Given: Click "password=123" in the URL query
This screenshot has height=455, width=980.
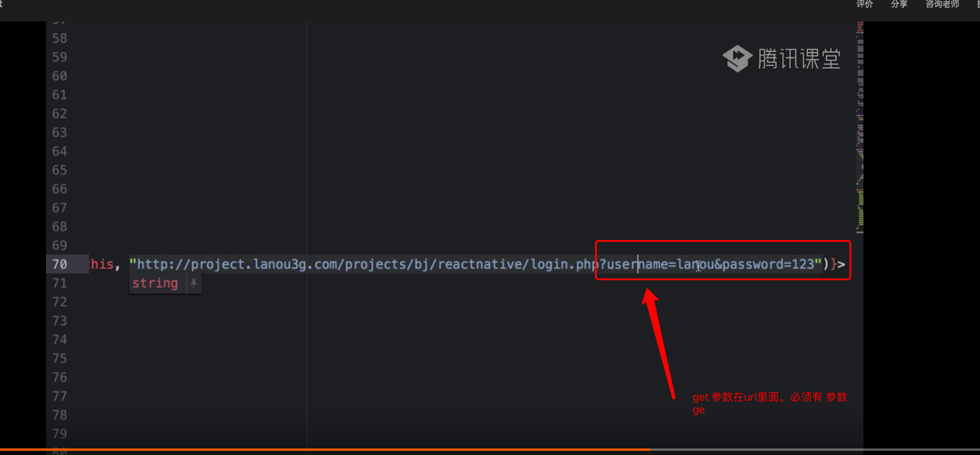Looking at the screenshot, I should [768, 264].
